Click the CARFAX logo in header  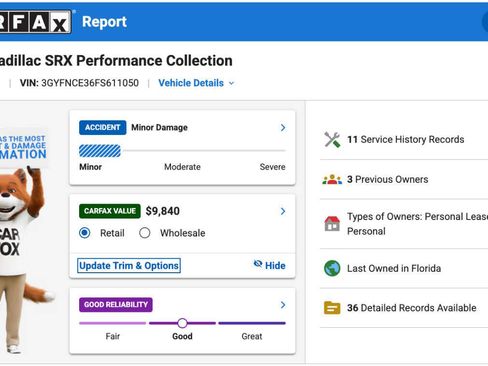[x=35, y=22]
